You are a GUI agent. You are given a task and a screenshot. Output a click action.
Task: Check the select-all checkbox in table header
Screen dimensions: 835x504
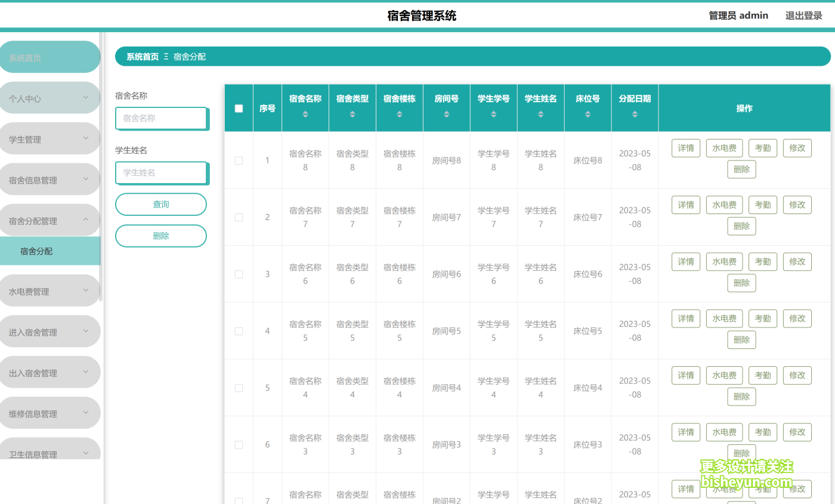[239, 108]
